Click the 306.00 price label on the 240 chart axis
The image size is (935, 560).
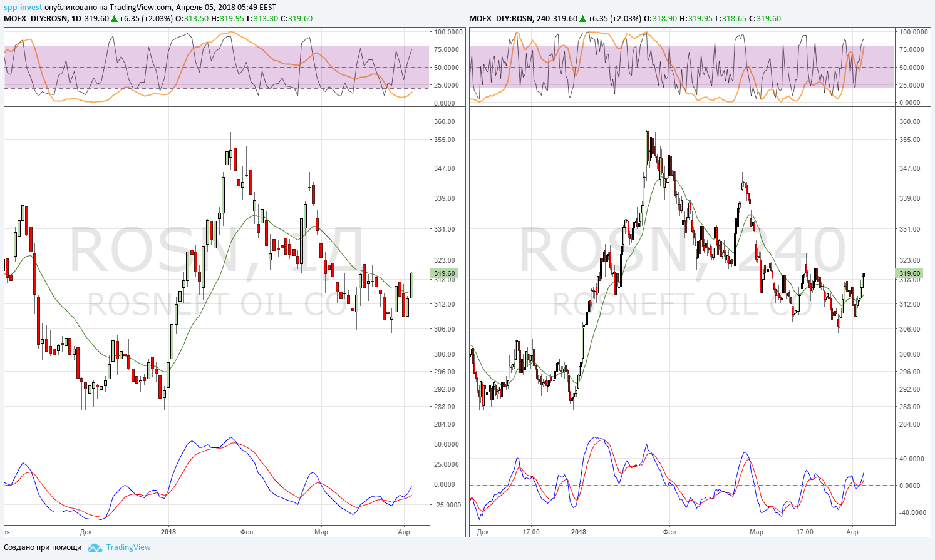coord(910,329)
